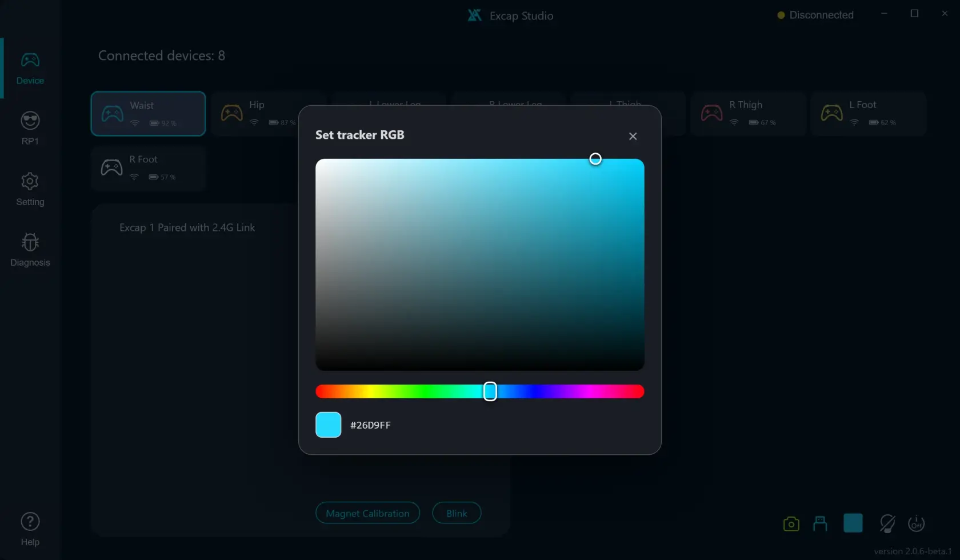This screenshot has width=960, height=560.
Task: Click the L Foot gamepad icon
Action: click(831, 113)
